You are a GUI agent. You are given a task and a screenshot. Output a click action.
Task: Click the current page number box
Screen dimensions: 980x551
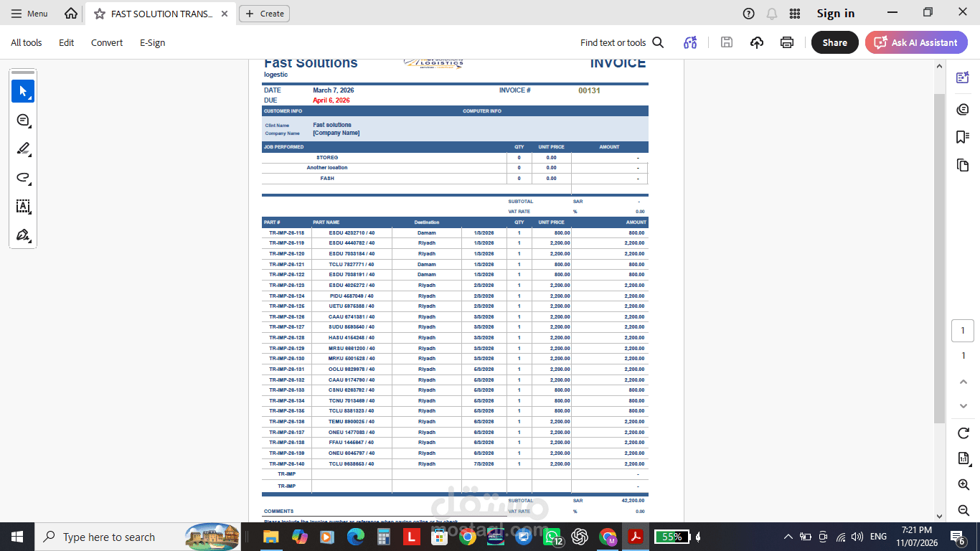[x=963, y=331]
